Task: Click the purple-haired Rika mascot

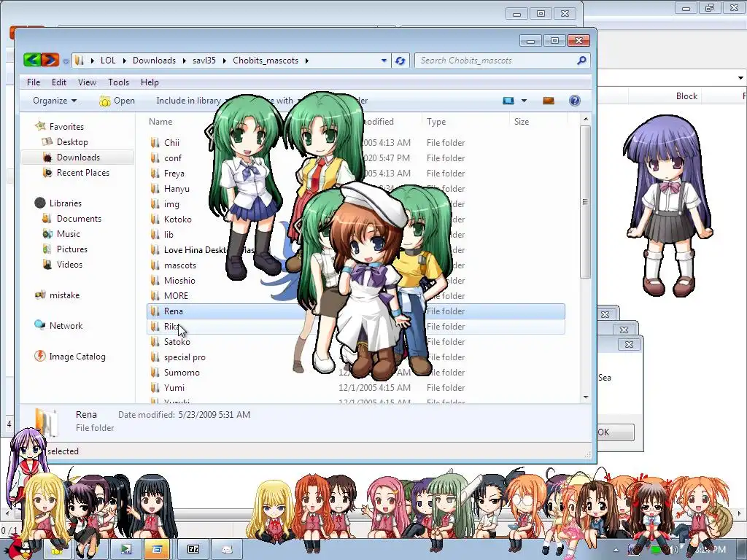Action: click(669, 206)
